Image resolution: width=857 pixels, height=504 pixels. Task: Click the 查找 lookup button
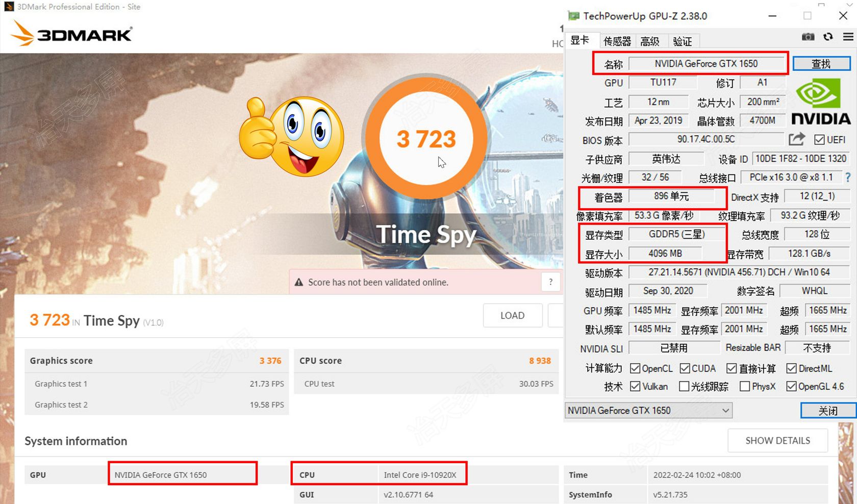point(821,64)
